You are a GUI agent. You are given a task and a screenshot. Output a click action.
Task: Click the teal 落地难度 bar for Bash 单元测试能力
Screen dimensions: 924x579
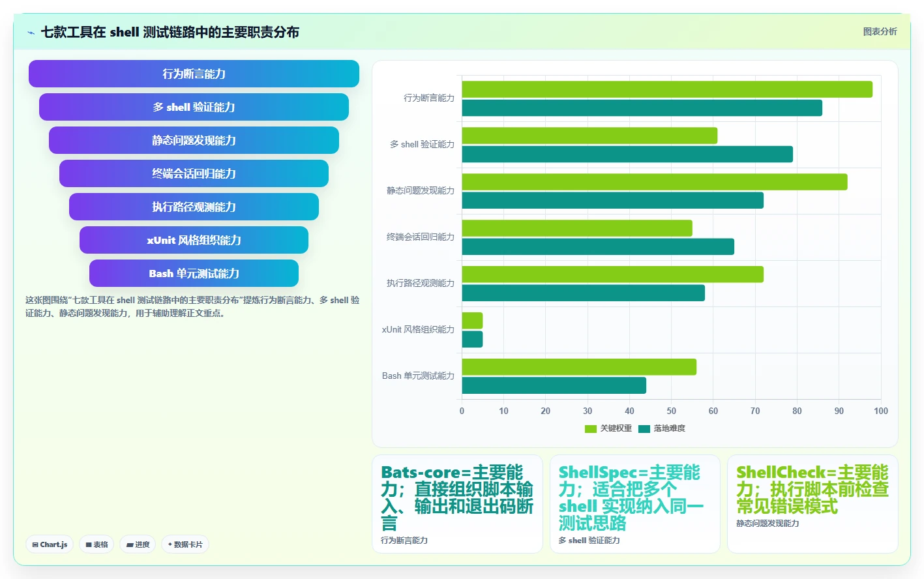click(x=554, y=386)
